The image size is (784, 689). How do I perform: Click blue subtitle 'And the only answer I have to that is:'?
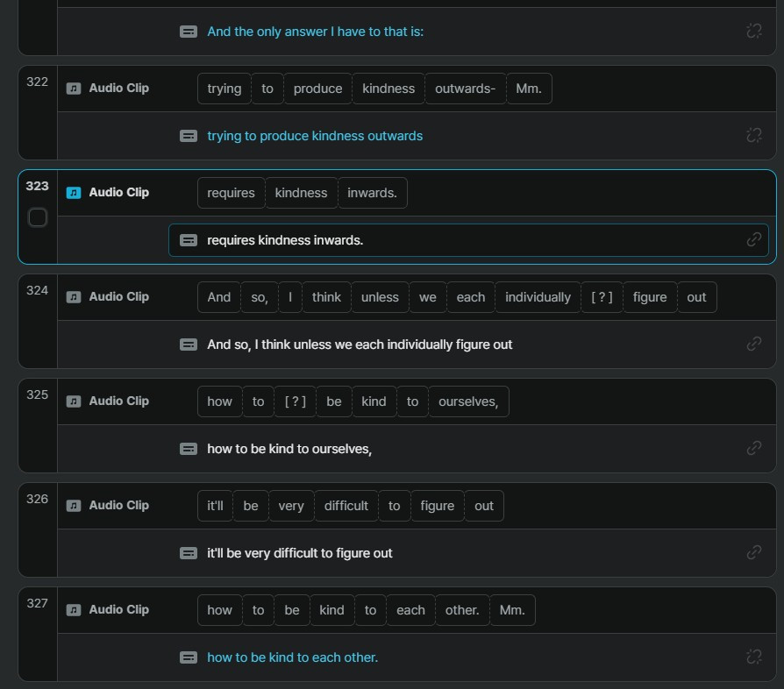316,32
